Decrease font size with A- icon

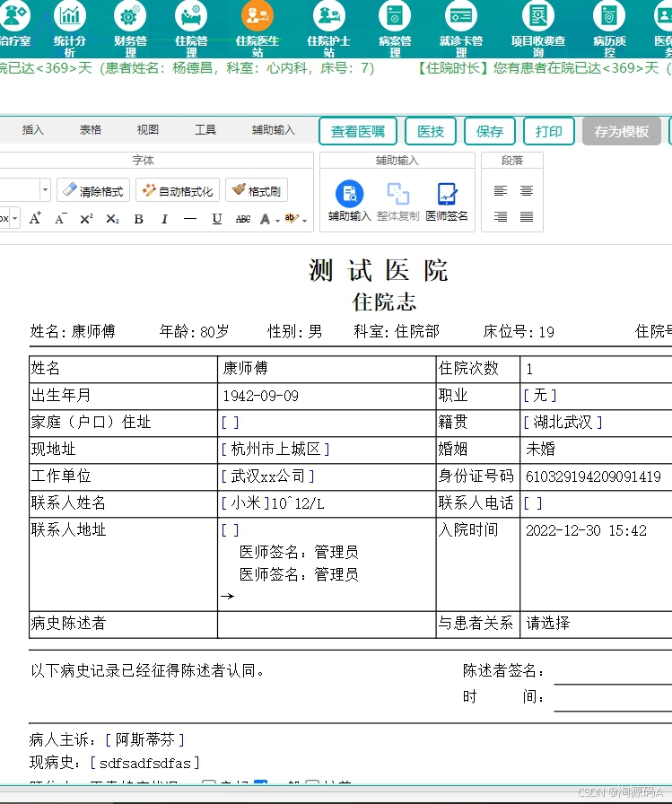coord(60,219)
